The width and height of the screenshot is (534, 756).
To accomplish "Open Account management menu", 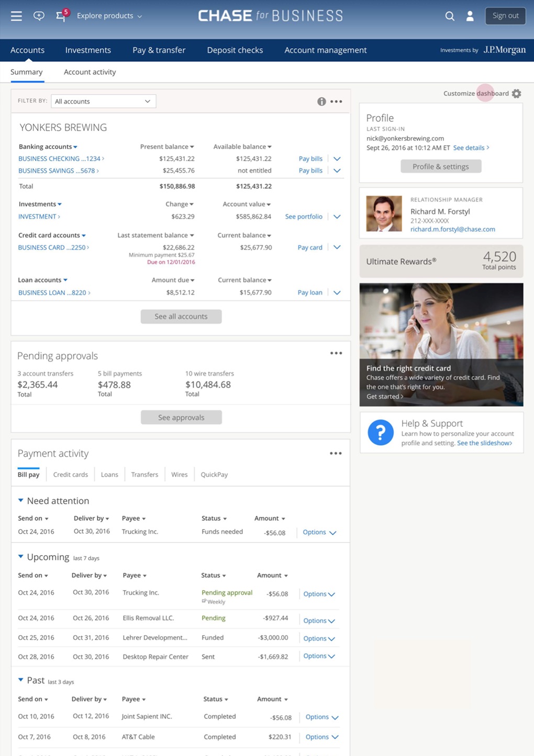I will pyautogui.click(x=326, y=50).
